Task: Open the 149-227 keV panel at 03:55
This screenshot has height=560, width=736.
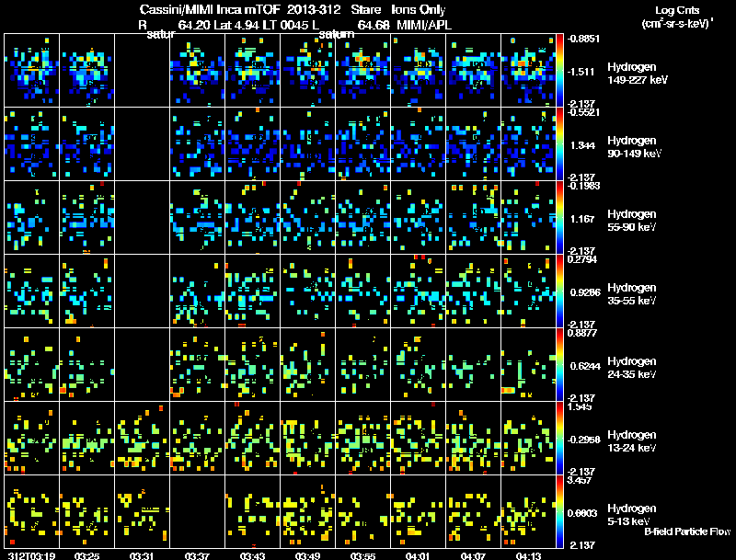Action: [x=363, y=70]
